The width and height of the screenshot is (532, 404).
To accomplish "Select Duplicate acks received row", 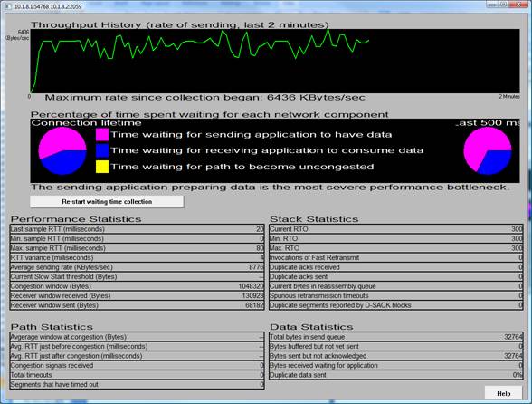I will pos(396,267).
